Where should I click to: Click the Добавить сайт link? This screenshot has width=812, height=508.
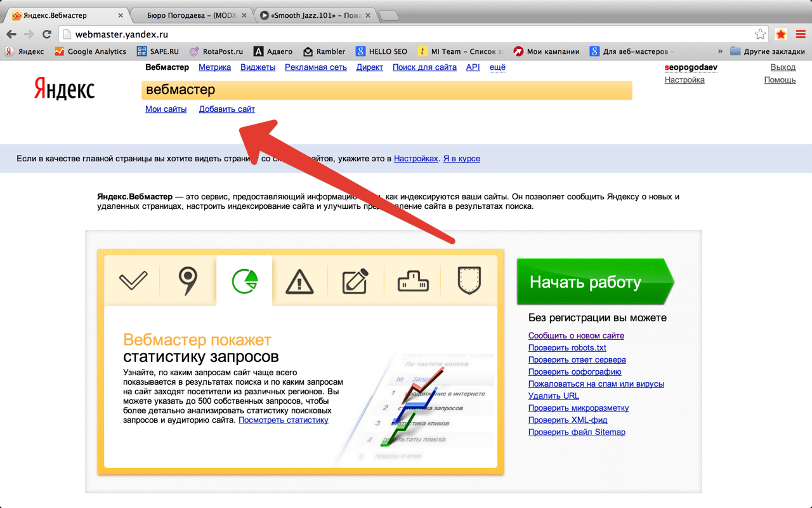pyautogui.click(x=227, y=109)
